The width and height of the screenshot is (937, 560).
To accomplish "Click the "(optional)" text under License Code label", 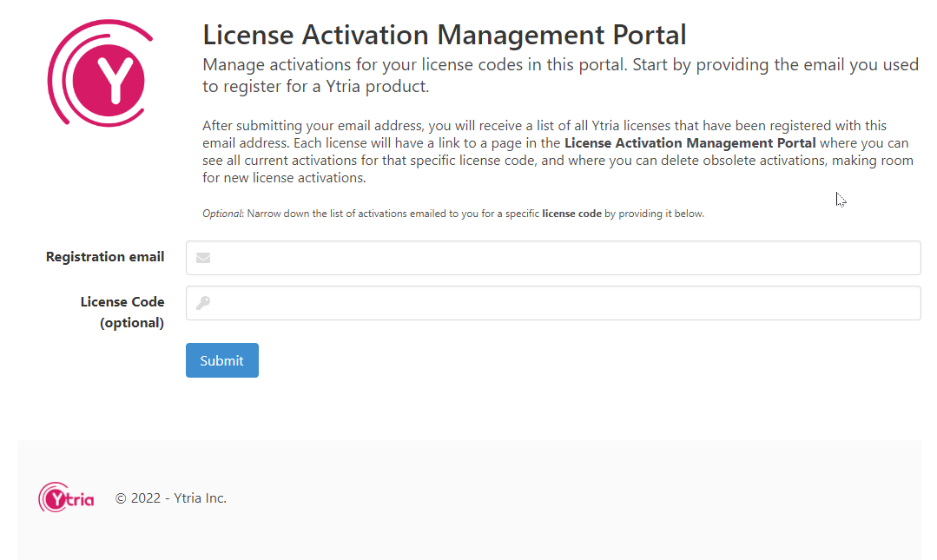I will pyautogui.click(x=132, y=323).
